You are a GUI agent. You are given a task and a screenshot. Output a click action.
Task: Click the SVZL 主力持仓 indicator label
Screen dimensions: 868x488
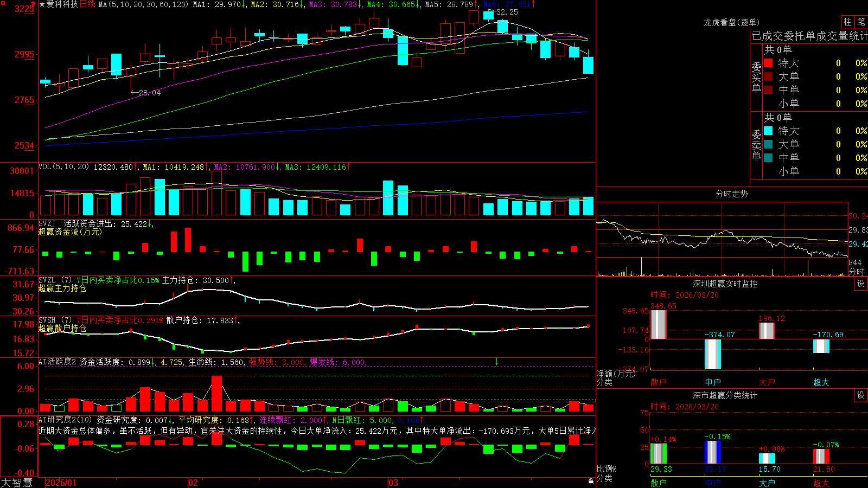pyautogui.click(x=55, y=280)
